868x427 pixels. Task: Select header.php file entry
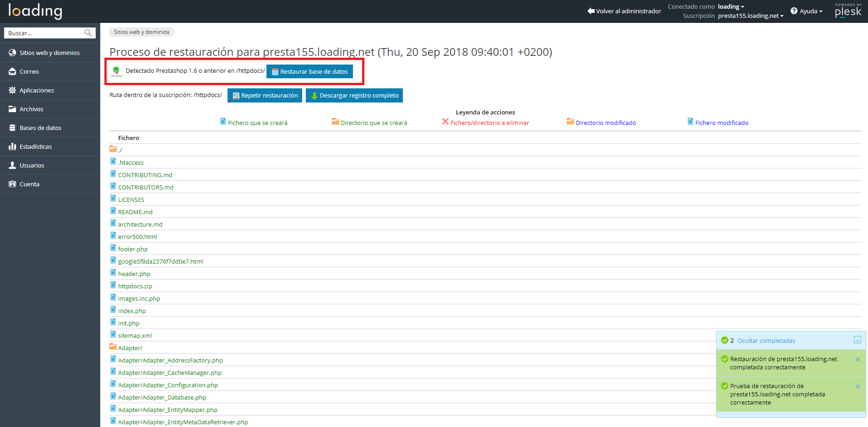click(134, 274)
